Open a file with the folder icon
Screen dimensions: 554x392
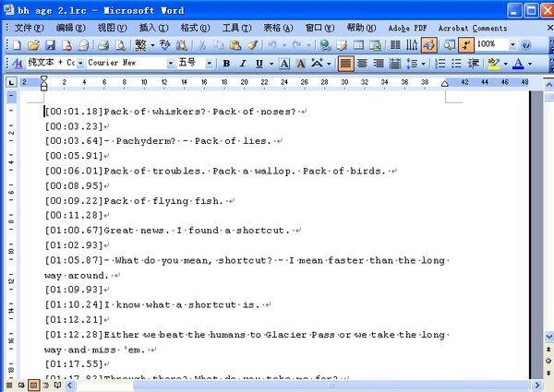33,45
